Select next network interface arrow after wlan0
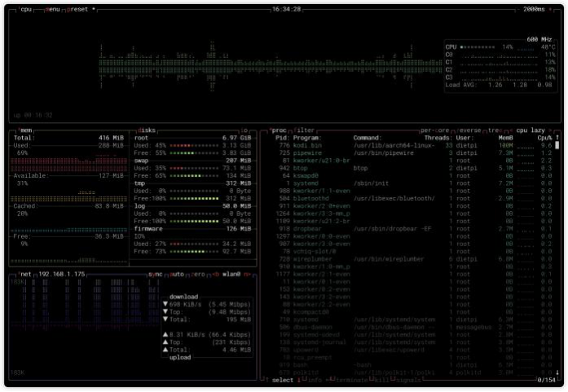This screenshot has width=568, height=392. pyautogui.click(x=248, y=274)
